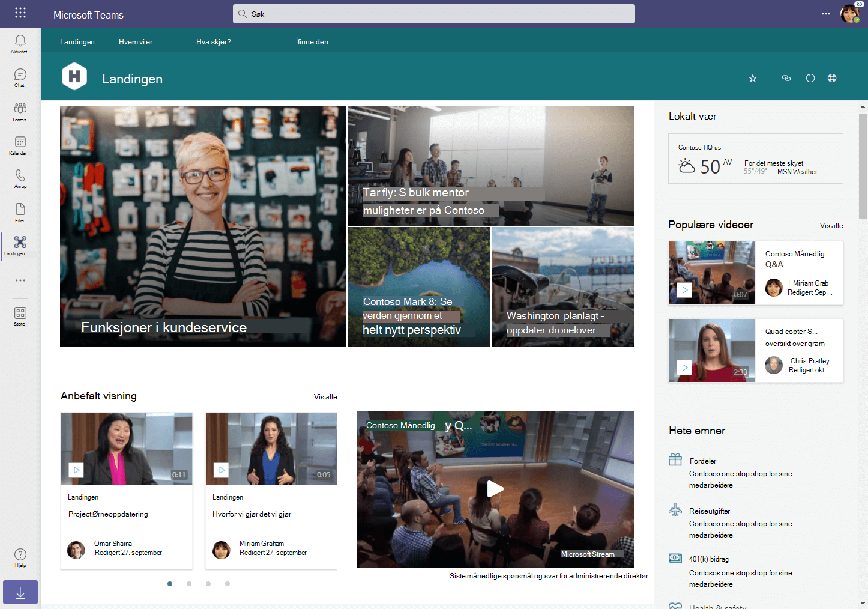Select first carousel page dot
Image resolution: width=868 pixels, height=609 pixels.
(x=170, y=584)
